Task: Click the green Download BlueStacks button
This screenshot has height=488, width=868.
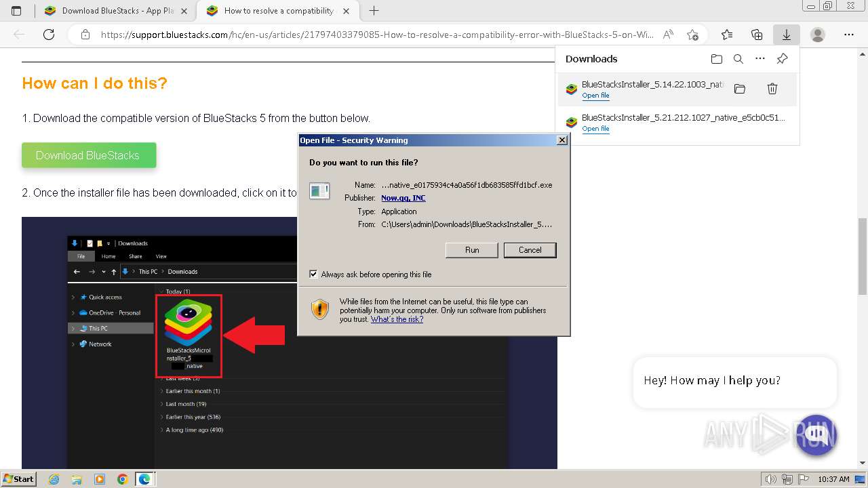Action: point(89,155)
